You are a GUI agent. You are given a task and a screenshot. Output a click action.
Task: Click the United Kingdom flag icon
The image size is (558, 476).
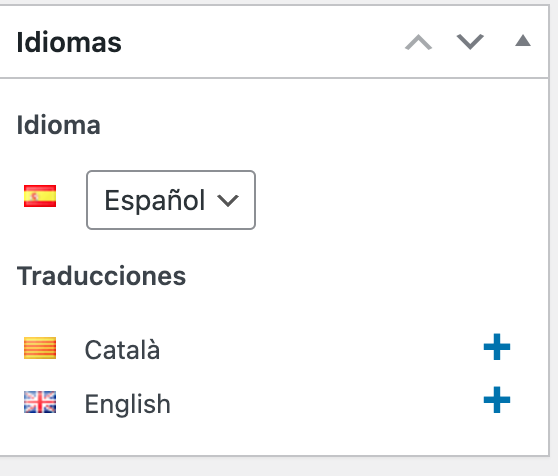[40, 402]
